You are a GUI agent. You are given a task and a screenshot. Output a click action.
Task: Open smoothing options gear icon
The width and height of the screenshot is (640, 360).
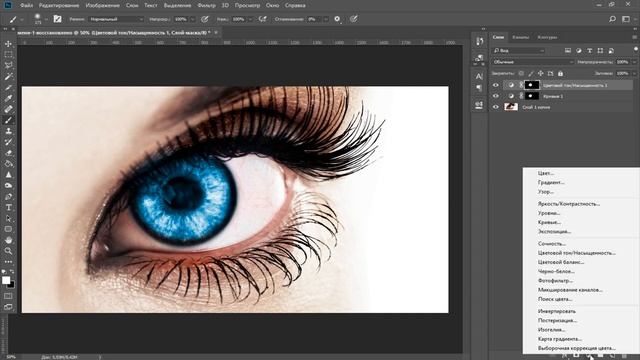click(x=337, y=19)
